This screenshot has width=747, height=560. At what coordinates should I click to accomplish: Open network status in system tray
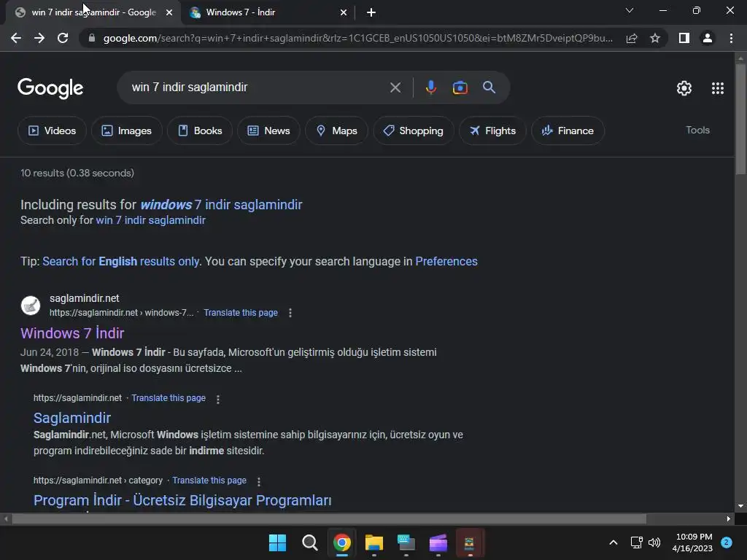coord(636,542)
